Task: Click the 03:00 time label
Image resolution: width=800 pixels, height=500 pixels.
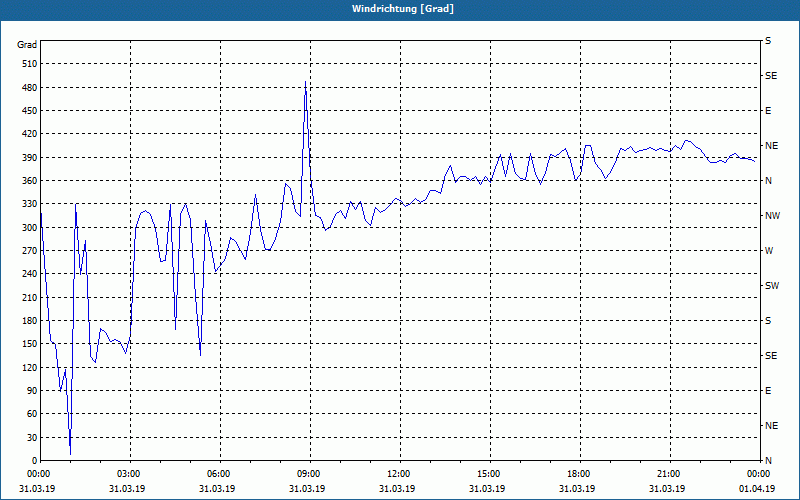Action: (x=131, y=474)
